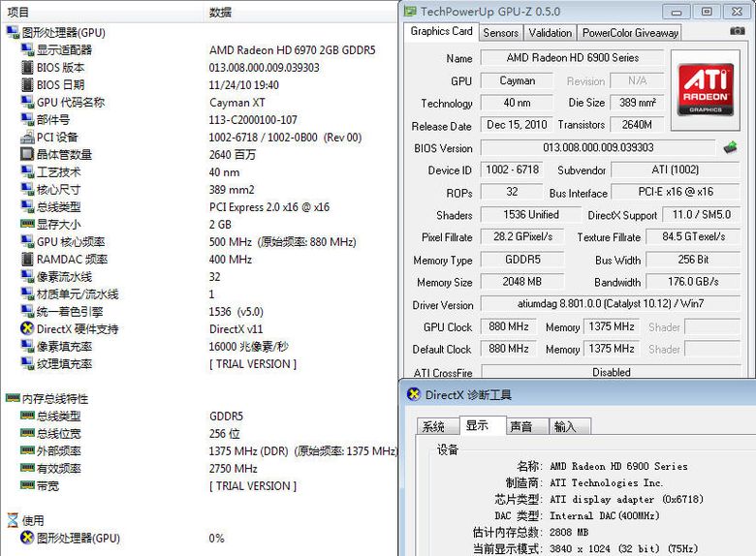Select the PCI Express 2.0 x16 @ x16 value
This screenshot has height=556, width=756.
click(269, 207)
